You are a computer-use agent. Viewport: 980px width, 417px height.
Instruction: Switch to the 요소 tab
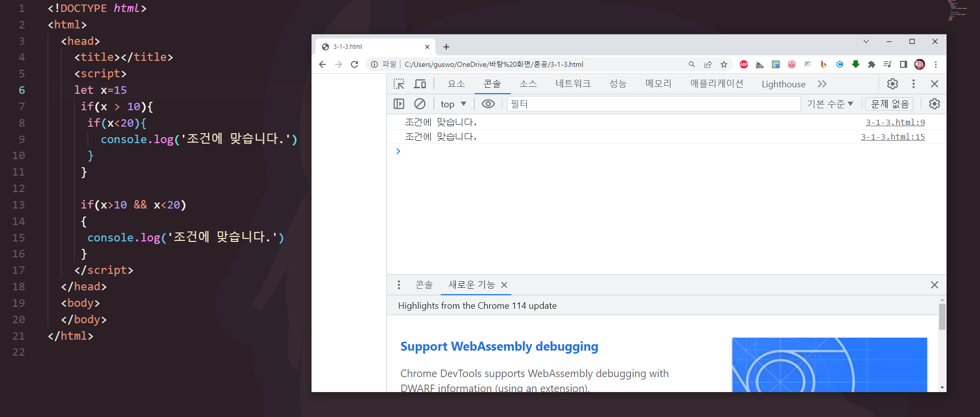(456, 84)
